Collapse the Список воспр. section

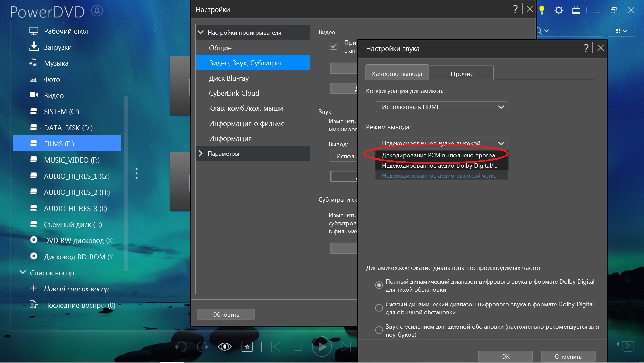23,272
